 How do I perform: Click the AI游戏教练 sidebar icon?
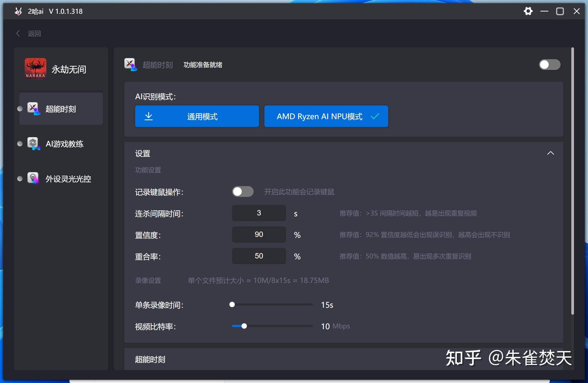[x=33, y=144]
